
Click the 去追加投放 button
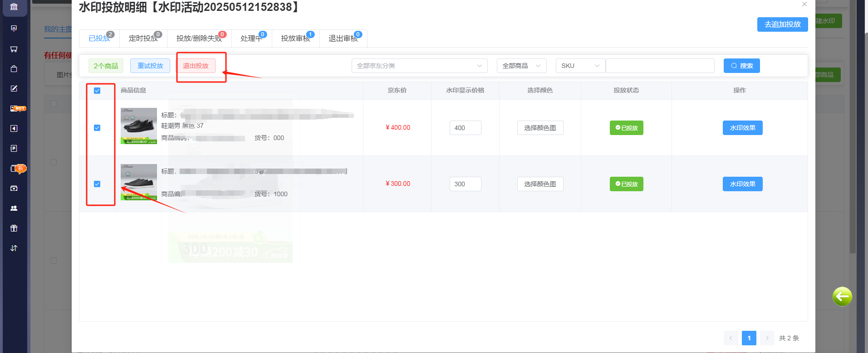coord(782,24)
